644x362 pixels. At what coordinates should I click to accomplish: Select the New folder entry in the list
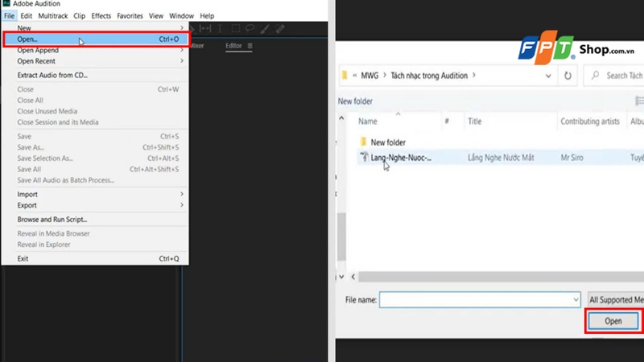tap(388, 142)
